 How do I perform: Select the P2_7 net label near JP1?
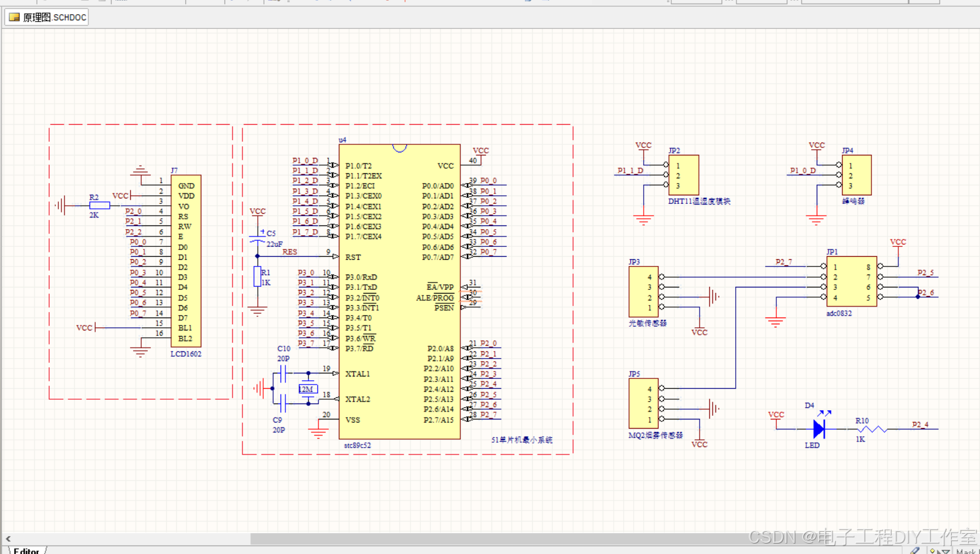click(x=784, y=262)
